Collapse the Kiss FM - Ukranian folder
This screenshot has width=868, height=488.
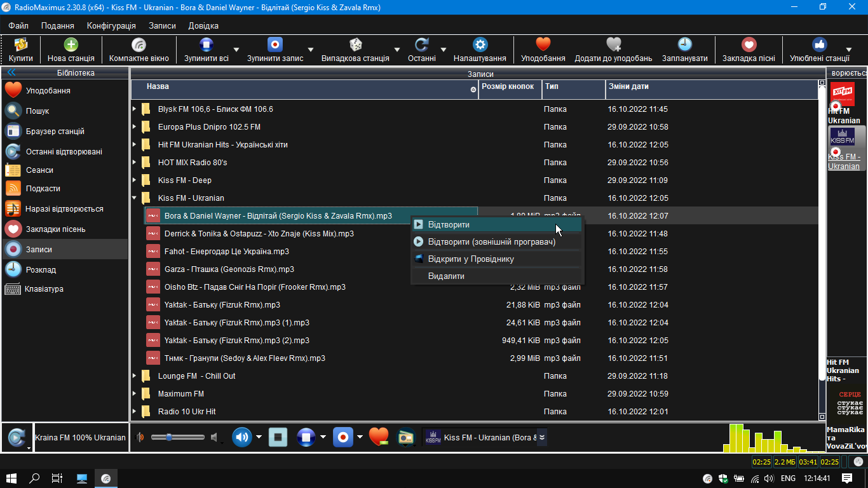click(x=134, y=198)
